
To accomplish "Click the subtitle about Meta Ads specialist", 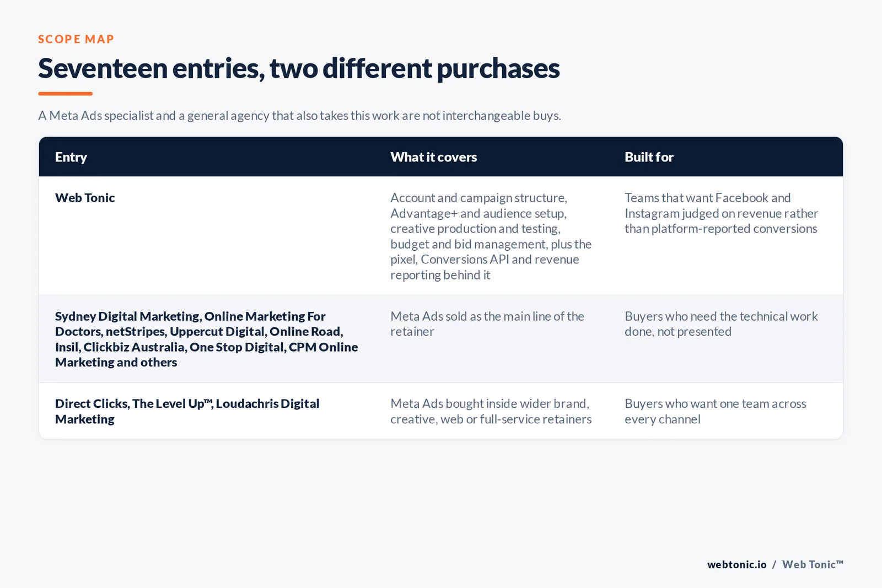I will [299, 116].
